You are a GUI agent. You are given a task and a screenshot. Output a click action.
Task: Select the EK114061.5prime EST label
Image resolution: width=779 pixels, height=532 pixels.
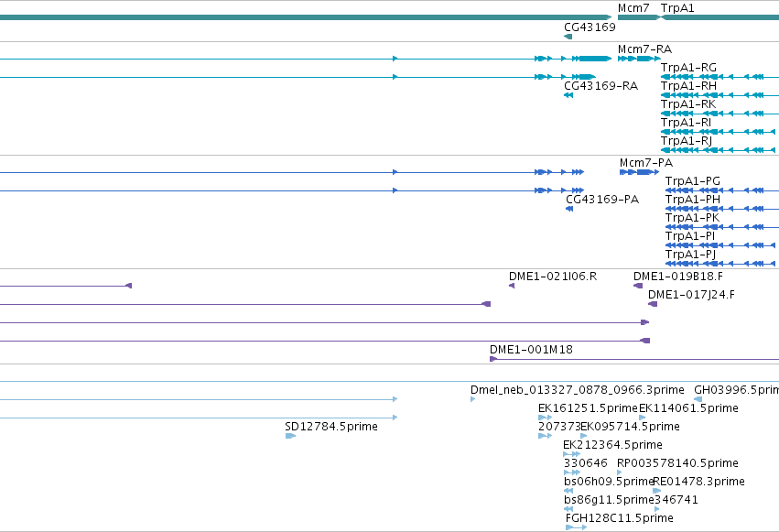688,408
